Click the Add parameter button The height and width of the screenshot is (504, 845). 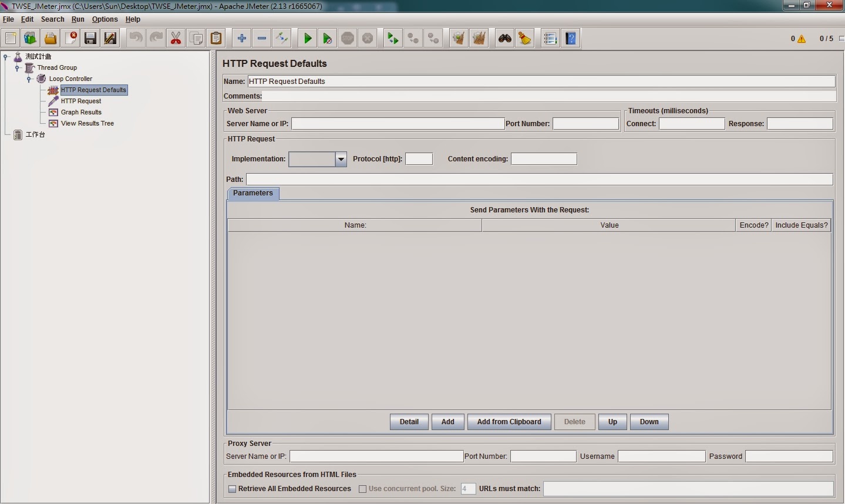pos(448,422)
